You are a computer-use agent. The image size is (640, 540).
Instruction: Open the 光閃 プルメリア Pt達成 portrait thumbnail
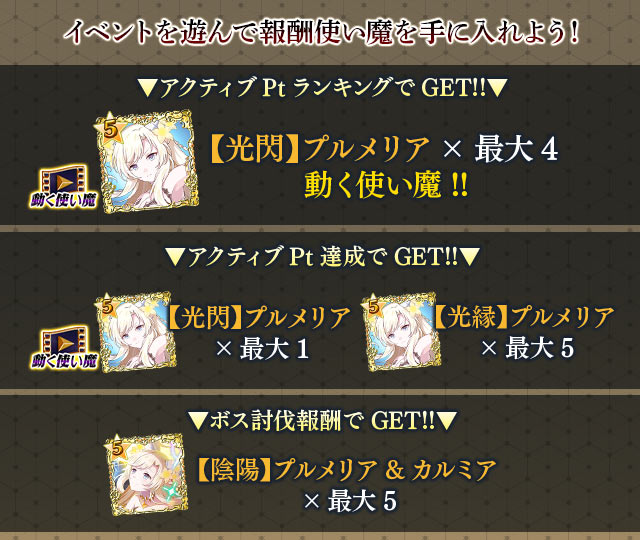tap(135, 331)
